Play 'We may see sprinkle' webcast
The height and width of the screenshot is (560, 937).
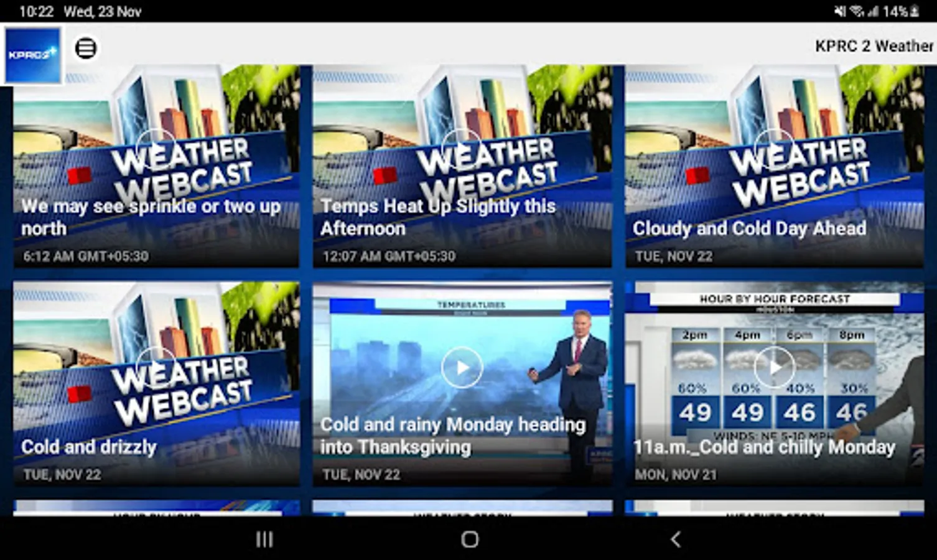coord(156,149)
